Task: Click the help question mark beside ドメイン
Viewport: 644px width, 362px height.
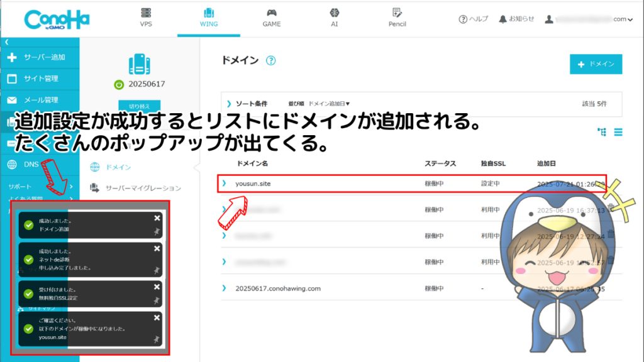Action: tap(270, 61)
